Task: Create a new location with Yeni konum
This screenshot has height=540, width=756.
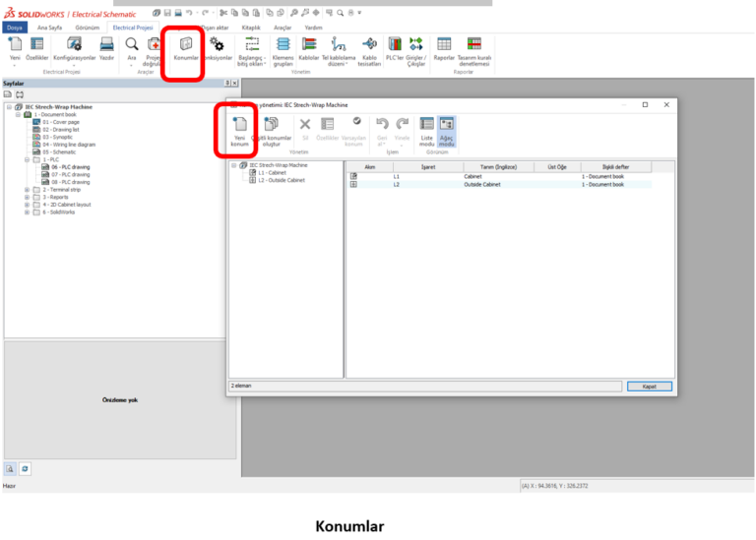Action: [239, 130]
